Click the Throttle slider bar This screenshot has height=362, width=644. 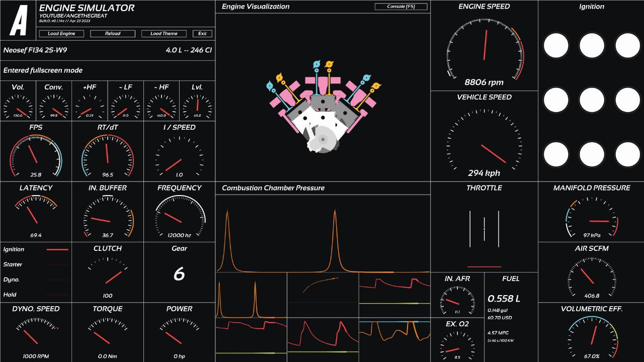[484, 229]
